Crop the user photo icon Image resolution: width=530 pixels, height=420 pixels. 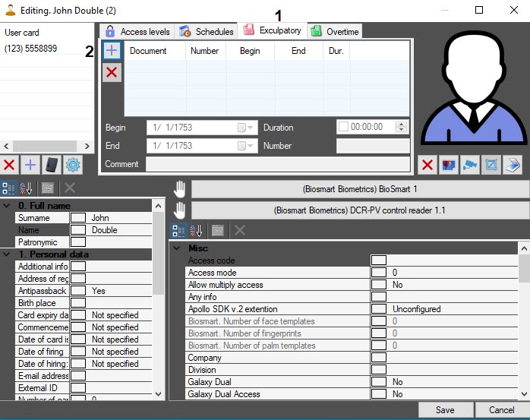pyautogui.click(x=491, y=165)
